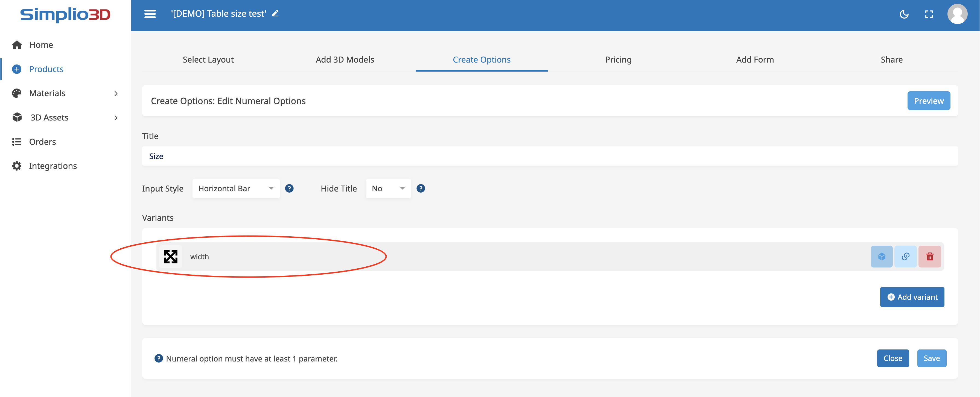Image resolution: width=980 pixels, height=397 pixels.
Task: Open the Input Style Horizontal Bar dropdown
Action: (x=236, y=189)
